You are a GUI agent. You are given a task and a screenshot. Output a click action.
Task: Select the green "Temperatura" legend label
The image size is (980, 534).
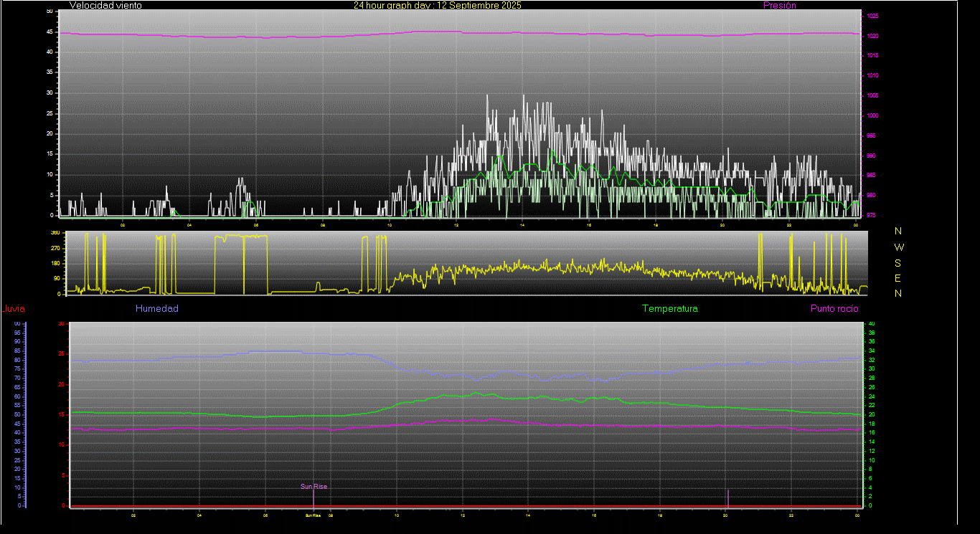(669, 309)
